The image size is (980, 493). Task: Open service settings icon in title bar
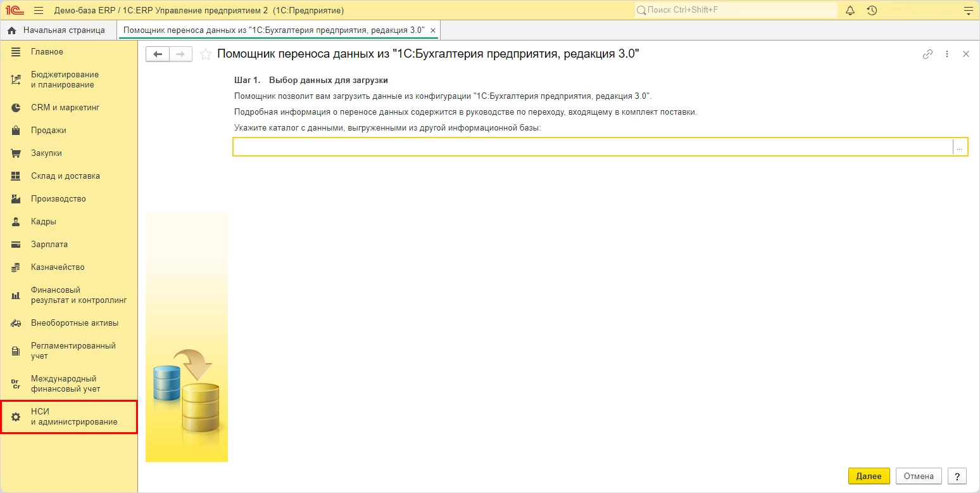tap(967, 10)
